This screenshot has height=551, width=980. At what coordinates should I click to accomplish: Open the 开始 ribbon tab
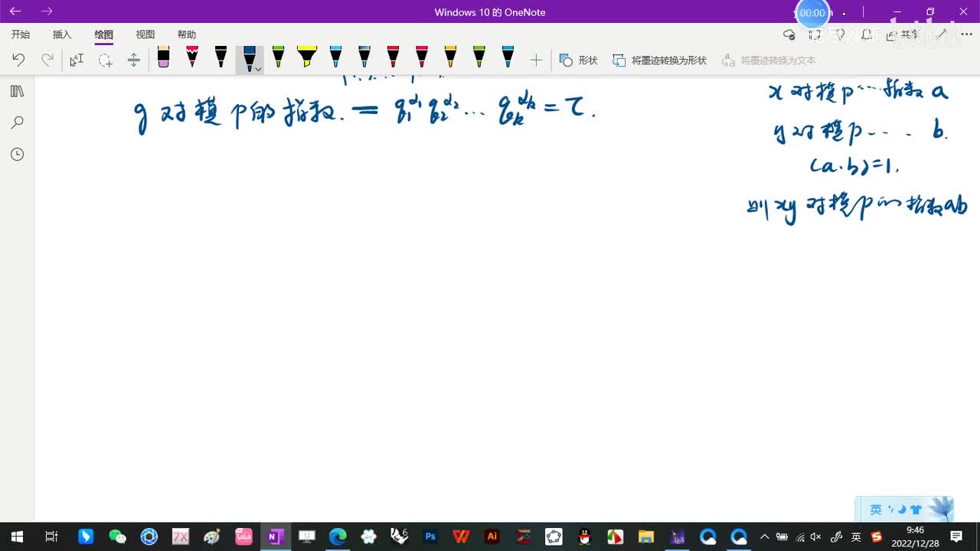[21, 34]
